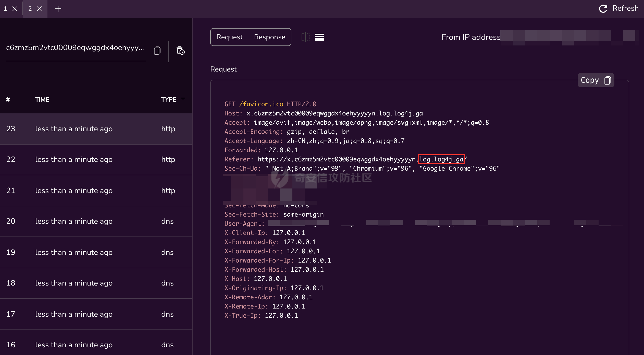Screen dimensions: 644x355
Task: Select tab 1
Action: coord(6,9)
